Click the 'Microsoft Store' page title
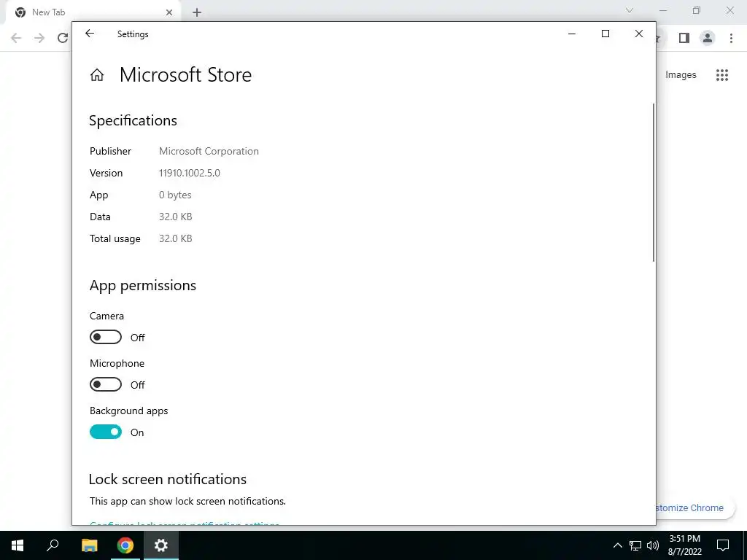The height and width of the screenshot is (560, 747). pyautogui.click(x=185, y=75)
